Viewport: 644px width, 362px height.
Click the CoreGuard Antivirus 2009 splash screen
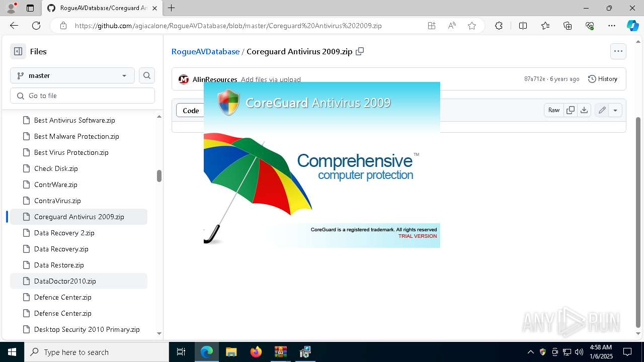[322, 165]
